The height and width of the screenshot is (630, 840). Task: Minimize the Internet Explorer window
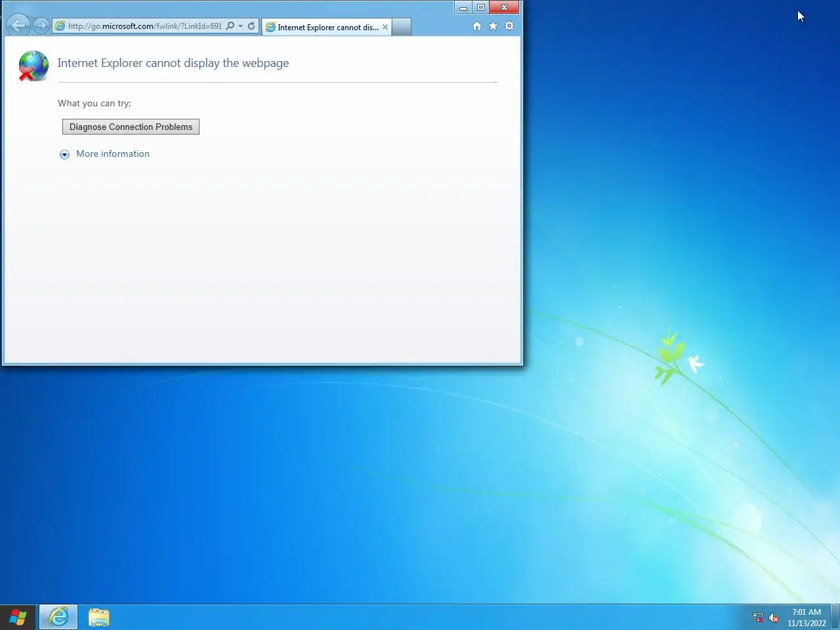tap(463, 7)
